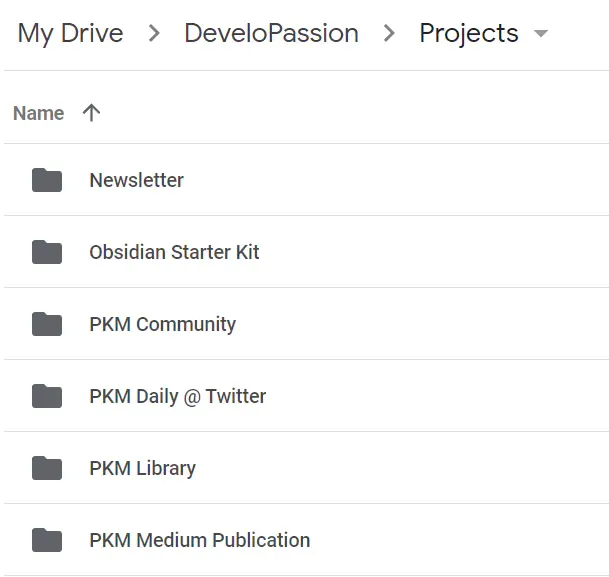Reverse sort order with the arrow icon
The height and width of the screenshot is (577, 609).
pos(91,113)
